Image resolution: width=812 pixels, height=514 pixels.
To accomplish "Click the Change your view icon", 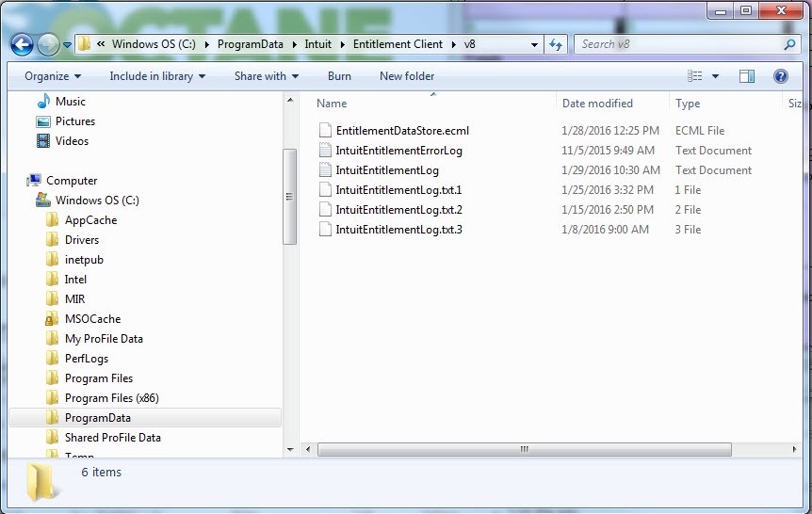I will (695, 76).
